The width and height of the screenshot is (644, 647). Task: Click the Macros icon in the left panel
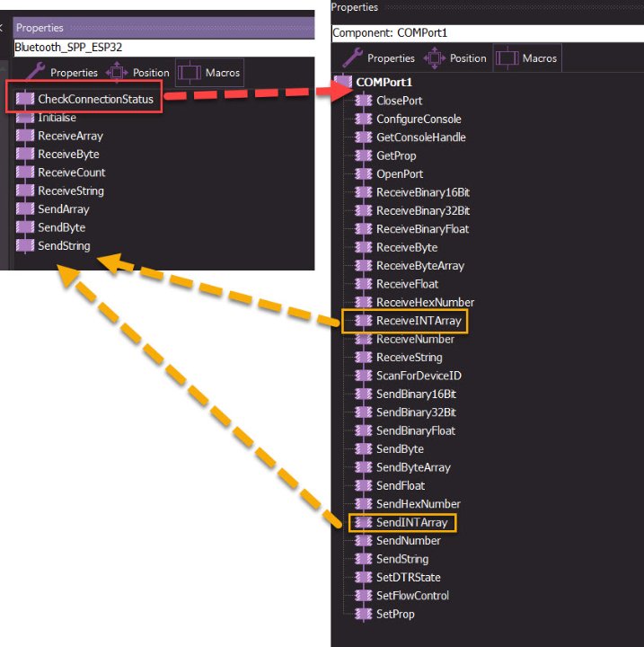(x=189, y=72)
